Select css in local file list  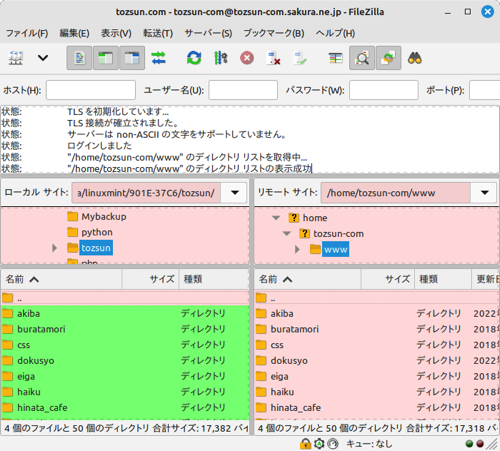[x=125, y=345]
